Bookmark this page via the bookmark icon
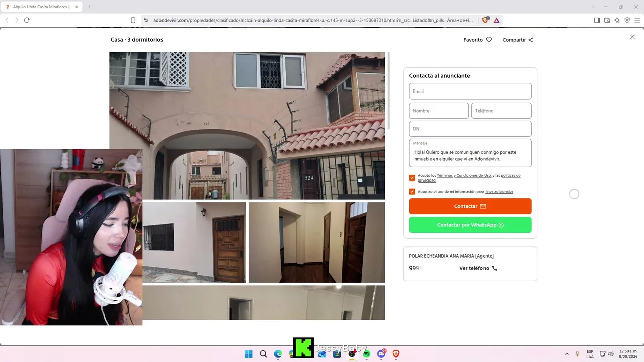Image resolution: width=644 pixels, height=362 pixels. [x=133, y=20]
